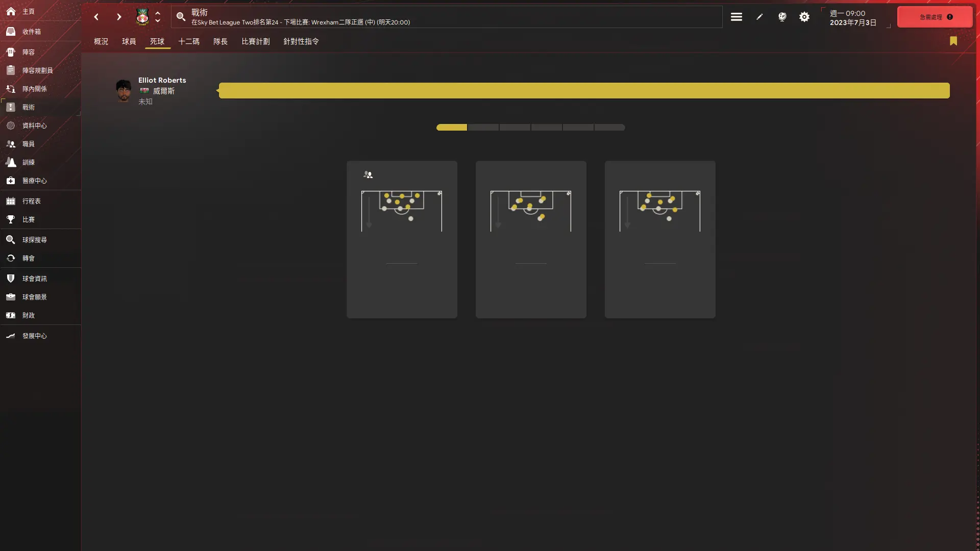Screen dimensions: 980x551
Task: Click the 球會願景 briefcase icon
Action: click(x=11, y=297)
